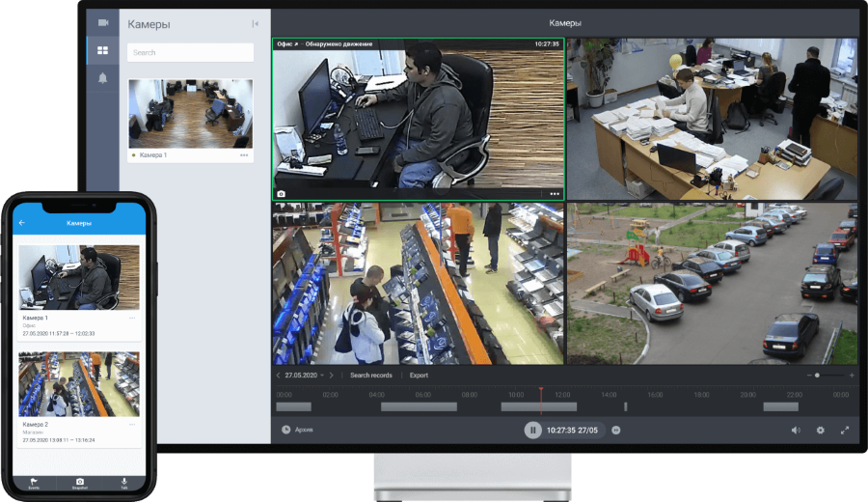The width and height of the screenshot is (868, 502).
Task: Open the 27.05.2020 date dropdown
Action: click(x=304, y=375)
